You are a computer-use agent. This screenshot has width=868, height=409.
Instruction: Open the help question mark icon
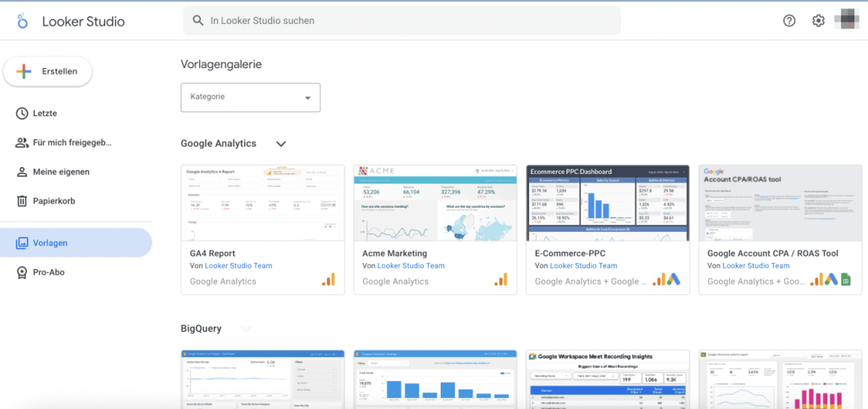pos(789,20)
